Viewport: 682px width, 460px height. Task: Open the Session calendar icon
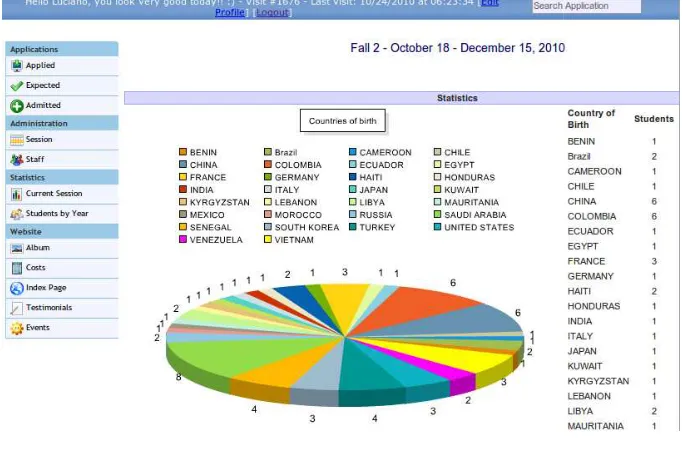(17, 140)
